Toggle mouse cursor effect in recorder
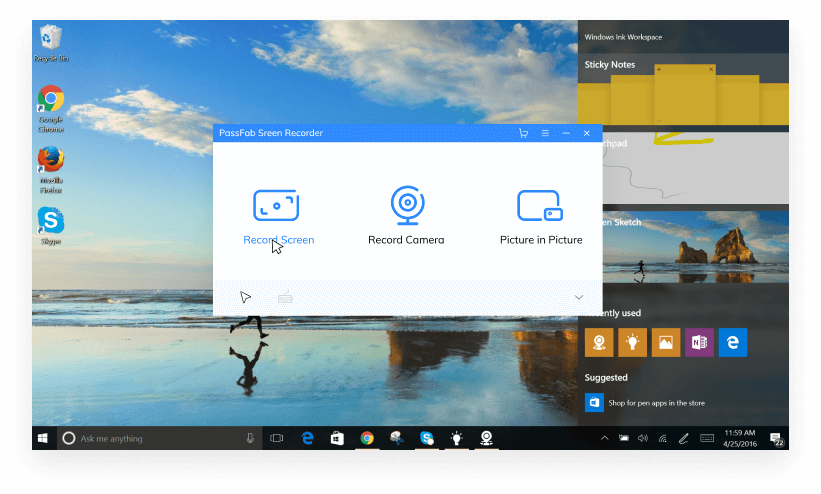This screenshot has height=494, width=821. pos(245,297)
